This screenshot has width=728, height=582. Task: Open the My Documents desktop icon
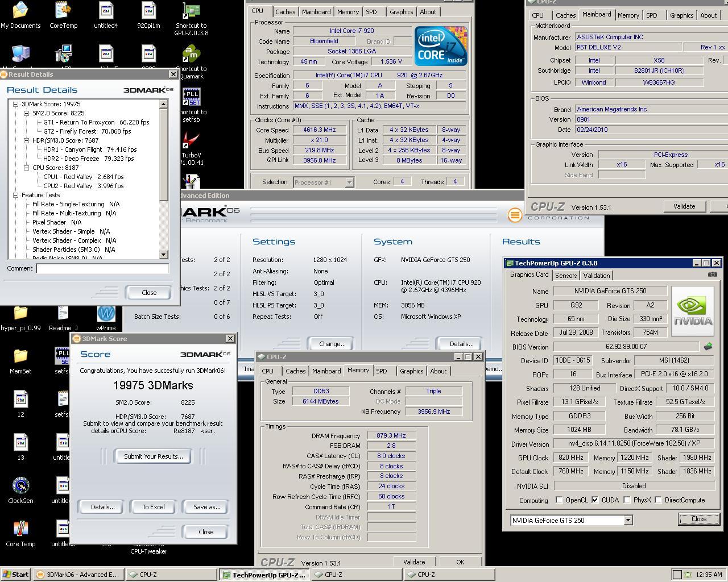(20, 15)
